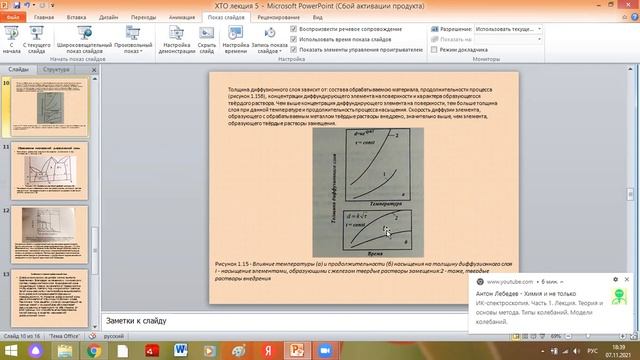Click scroll up arrow of thumbnail pane
Screen dimensions: 640x360
click(x=95, y=79)
